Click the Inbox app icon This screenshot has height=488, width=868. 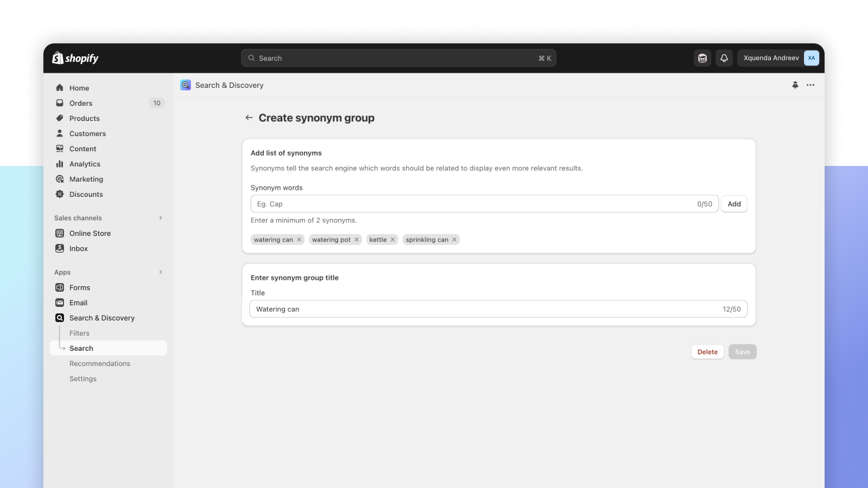(x=60, y=248)
